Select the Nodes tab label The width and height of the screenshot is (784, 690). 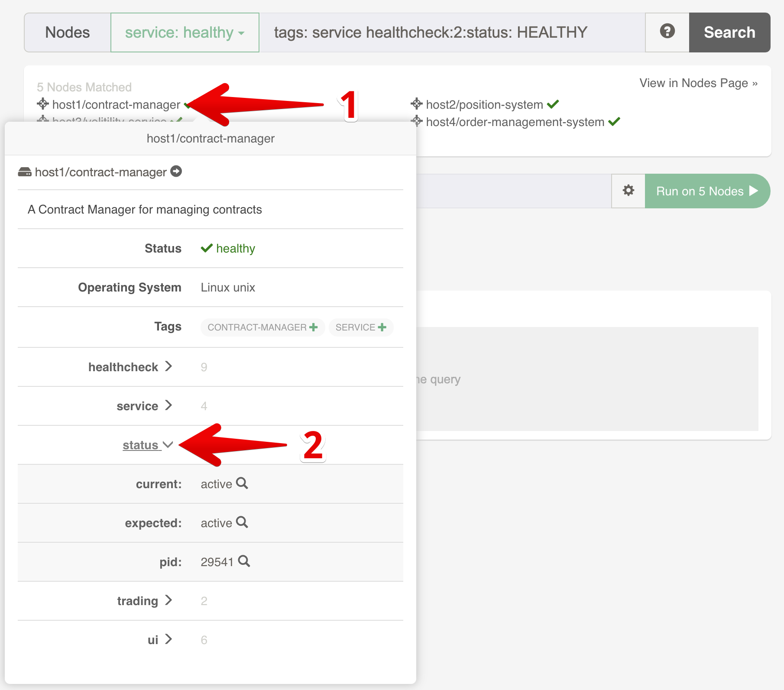tap(68, 32)
